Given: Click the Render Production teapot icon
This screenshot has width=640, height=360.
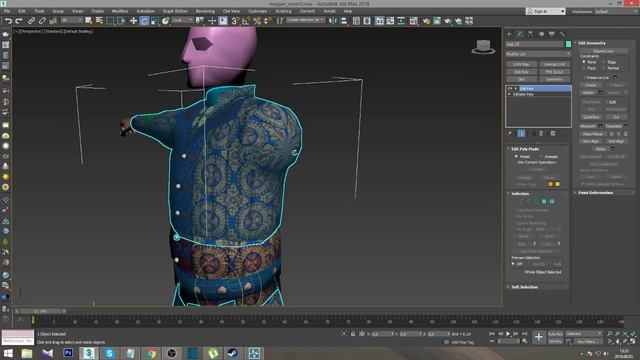Looking at the screenshot, I should click(458, 21).
